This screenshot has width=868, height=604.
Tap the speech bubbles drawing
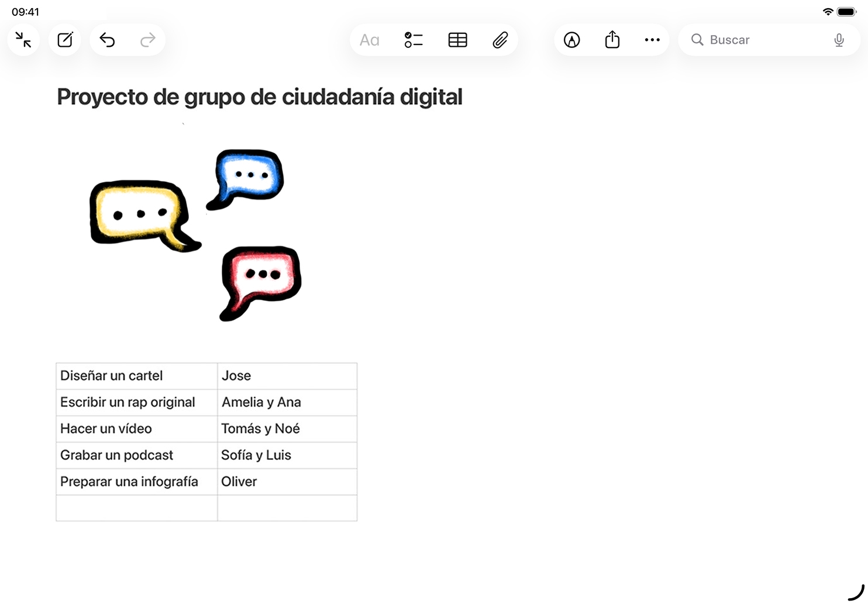click(x=196, y=234)
